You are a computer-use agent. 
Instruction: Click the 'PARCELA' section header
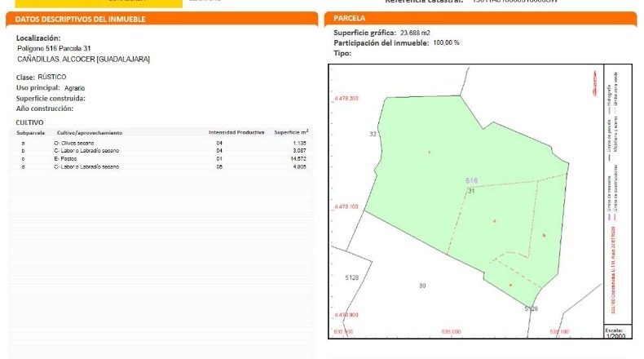click(349, 18)
